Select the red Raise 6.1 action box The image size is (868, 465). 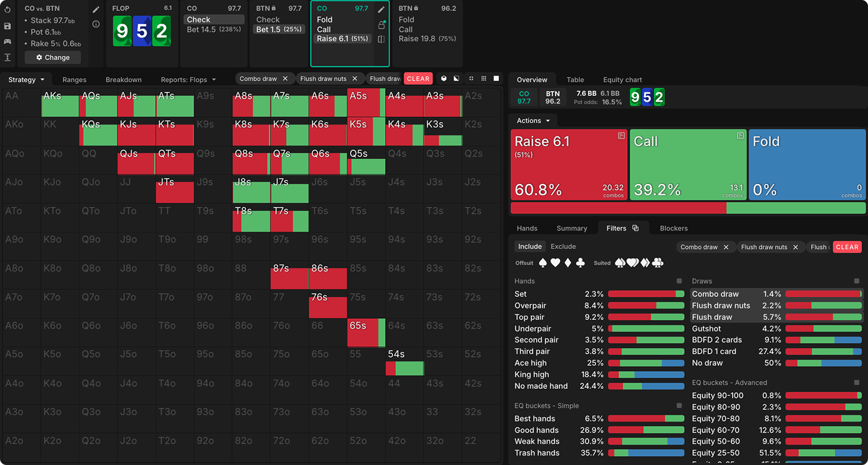(568, 164)
